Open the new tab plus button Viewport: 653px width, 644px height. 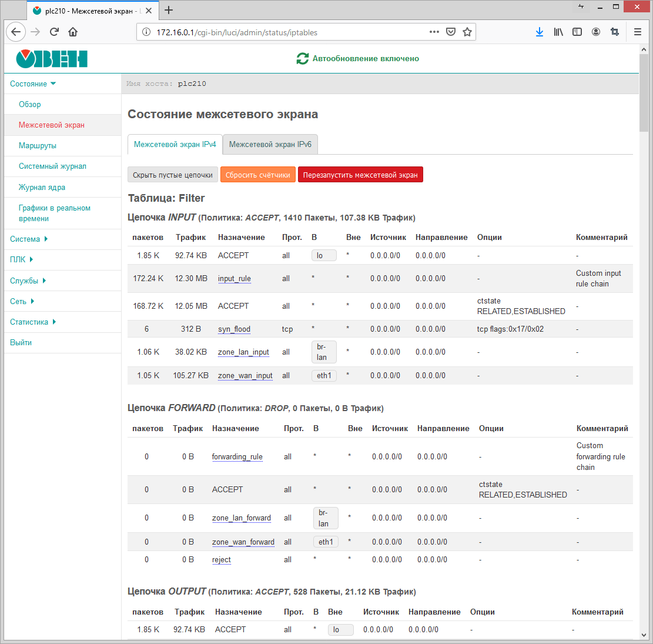[x=169, y=10]
